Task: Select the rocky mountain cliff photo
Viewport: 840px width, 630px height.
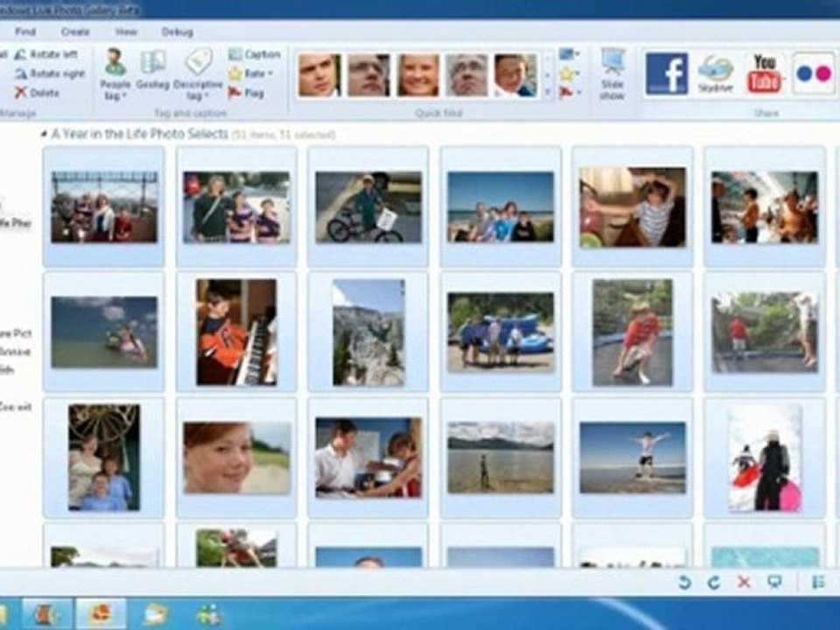Action: tap(368, 332)
